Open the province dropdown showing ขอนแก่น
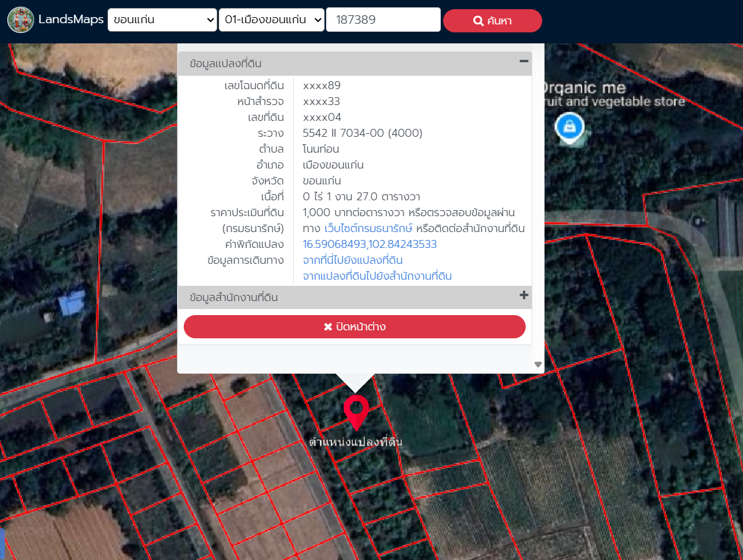743x560 pixels. pos(162,20)
